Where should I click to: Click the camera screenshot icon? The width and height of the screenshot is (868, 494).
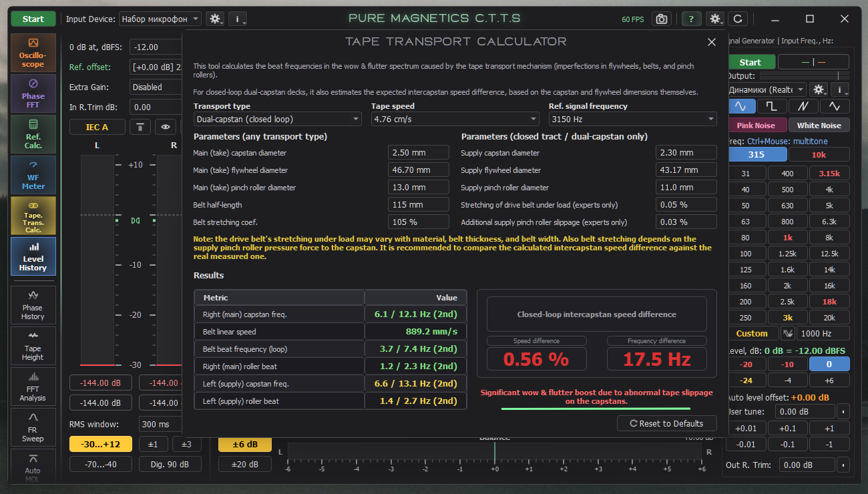tap(661, 19)
